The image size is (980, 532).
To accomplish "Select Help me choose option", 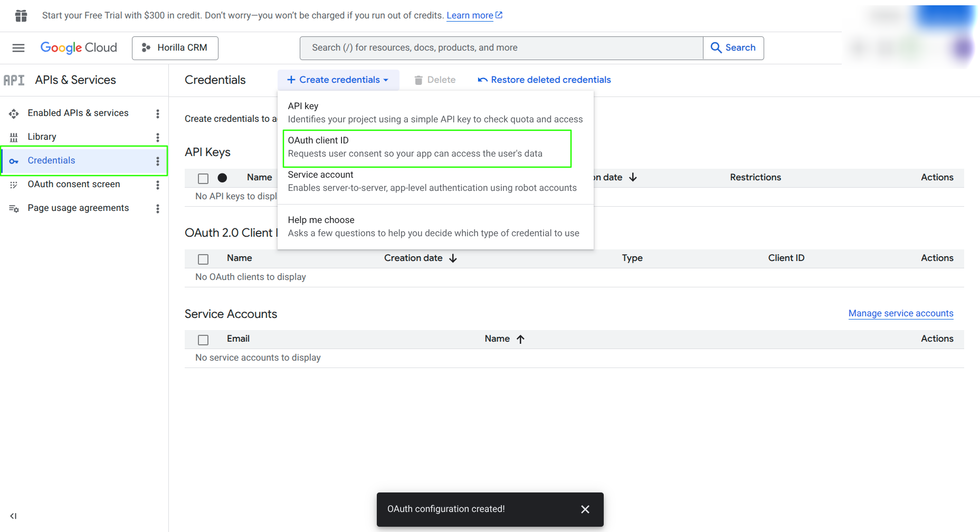I will [x=435, y=227].
